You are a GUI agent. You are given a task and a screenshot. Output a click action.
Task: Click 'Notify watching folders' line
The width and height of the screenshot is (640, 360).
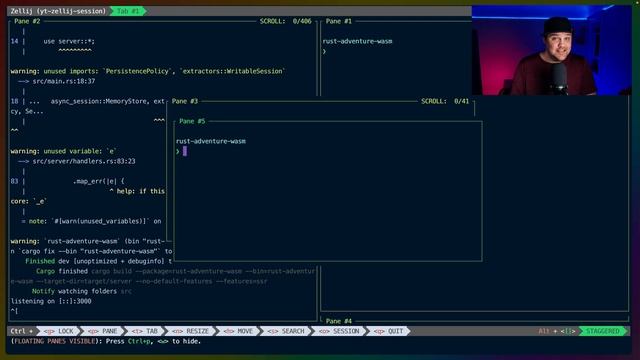click(82, 291)
